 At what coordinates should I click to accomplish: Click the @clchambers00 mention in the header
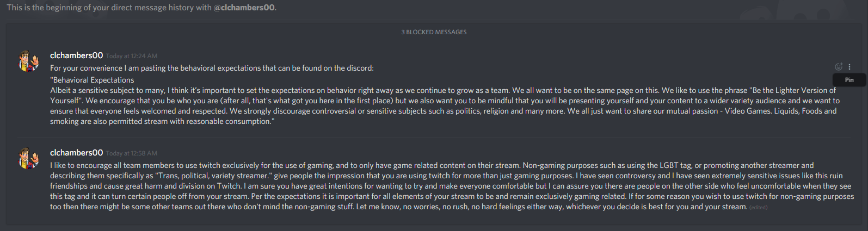point(244,8)
